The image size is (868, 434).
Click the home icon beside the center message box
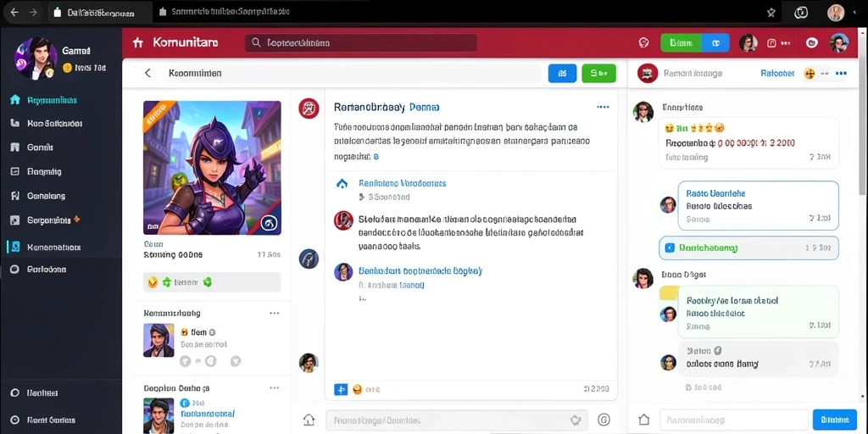pos(309,420)
